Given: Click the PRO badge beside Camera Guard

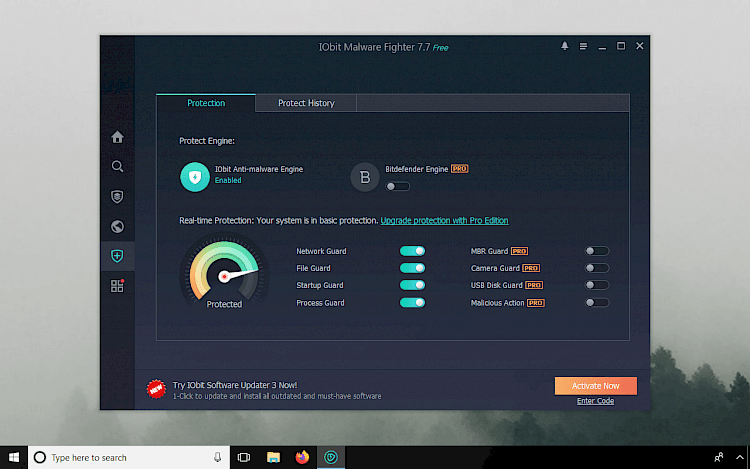Looking at the screenshot, I should [x=531, y=268].
